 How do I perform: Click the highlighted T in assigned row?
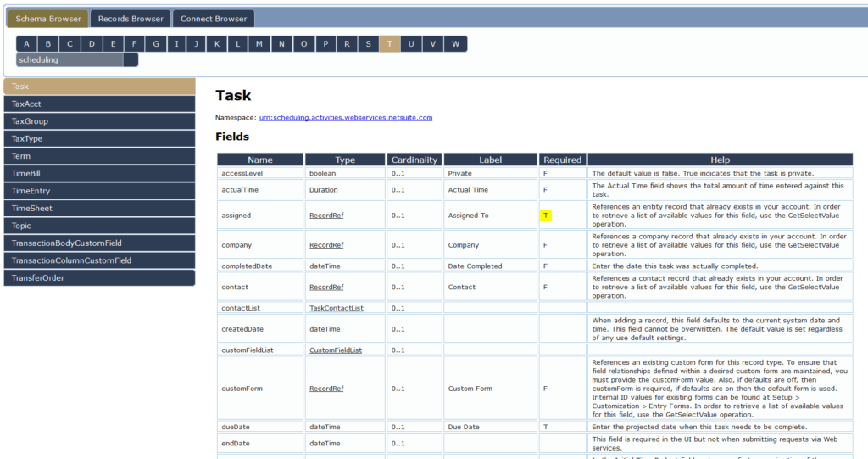pos(546,216)
